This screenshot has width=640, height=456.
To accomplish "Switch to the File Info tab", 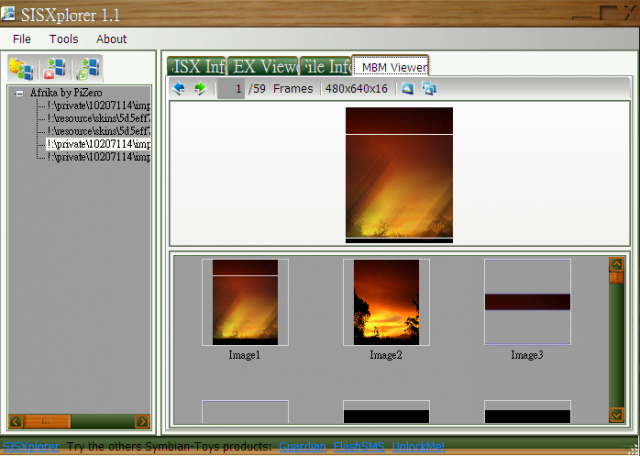I will point(326,66).
